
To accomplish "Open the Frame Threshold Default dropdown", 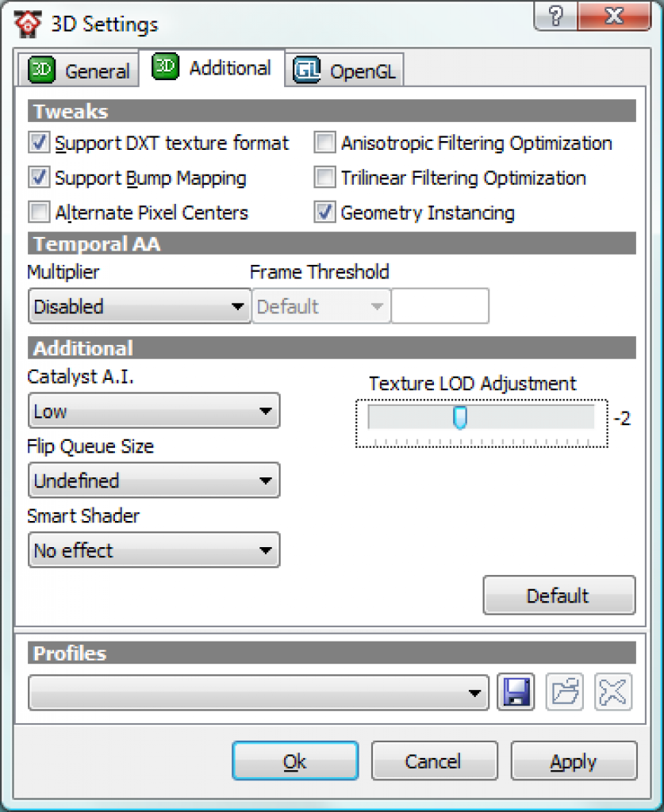I will click(x=321, y=307).
